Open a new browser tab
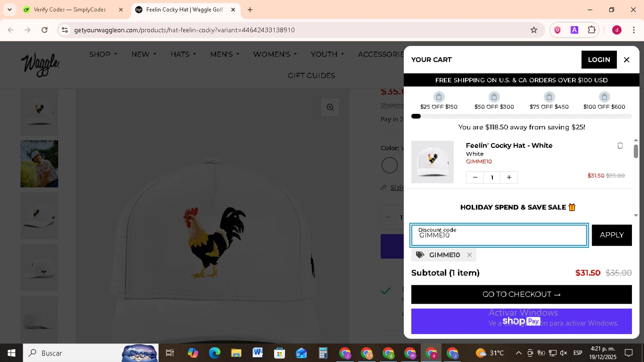The width and height of the screenshot is (644, 362). [250, 9]
